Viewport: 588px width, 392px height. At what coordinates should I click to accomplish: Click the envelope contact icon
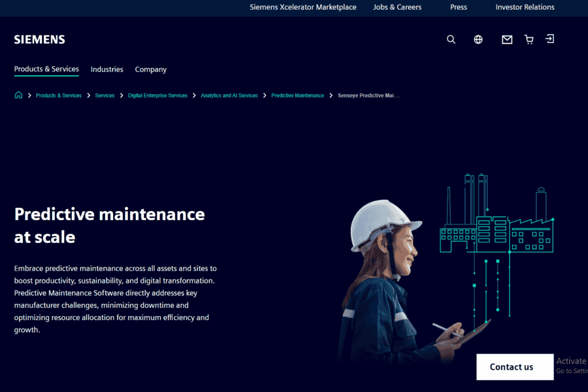(507, 39)
